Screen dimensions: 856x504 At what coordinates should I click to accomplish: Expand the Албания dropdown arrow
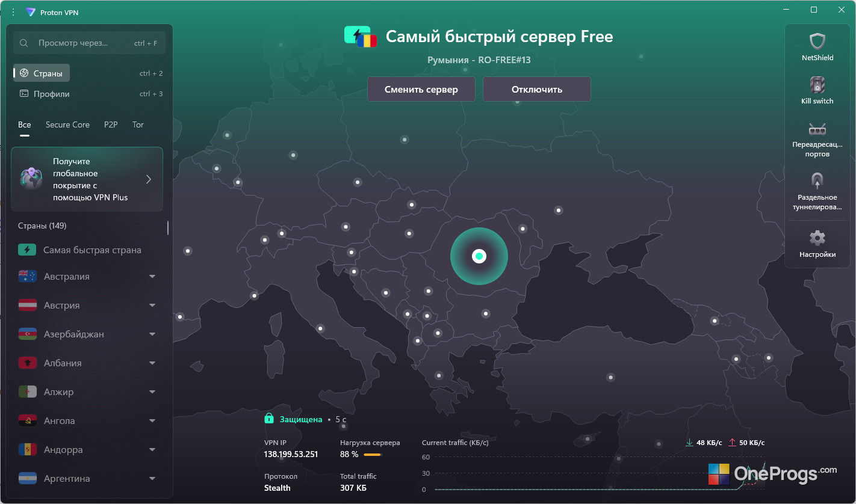(x=152, y=363)
